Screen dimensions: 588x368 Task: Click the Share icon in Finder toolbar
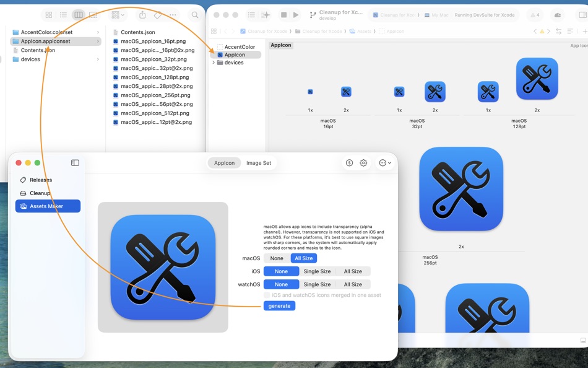click(143, 15)
